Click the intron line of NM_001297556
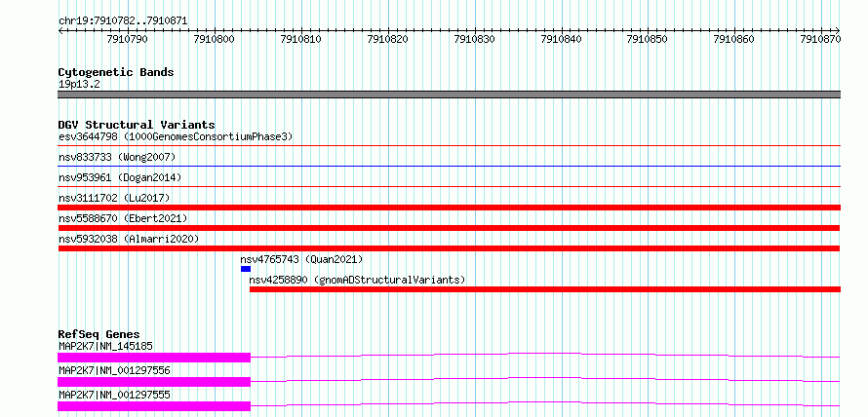Image resolution: width=868 pixels, height=417 pixels. point(545,379)
